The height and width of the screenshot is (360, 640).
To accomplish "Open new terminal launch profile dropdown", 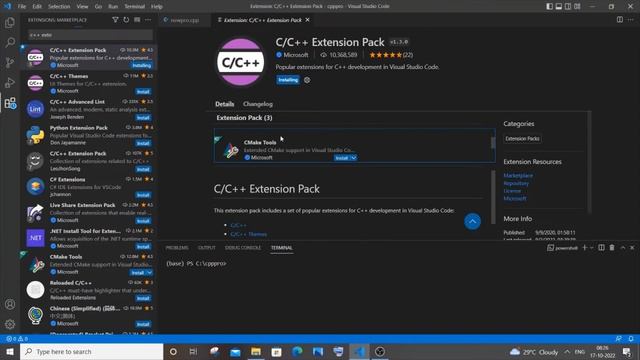I will [x=591, y=247].
